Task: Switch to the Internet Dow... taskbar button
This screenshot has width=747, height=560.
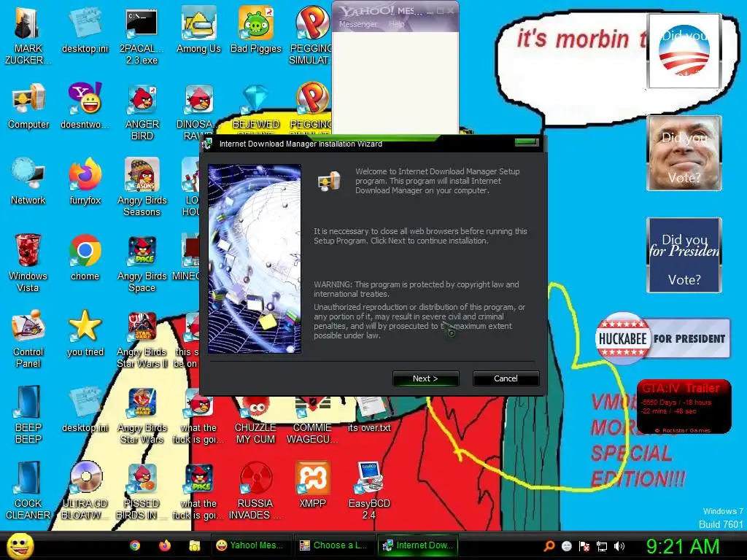Action: [418, 545]
